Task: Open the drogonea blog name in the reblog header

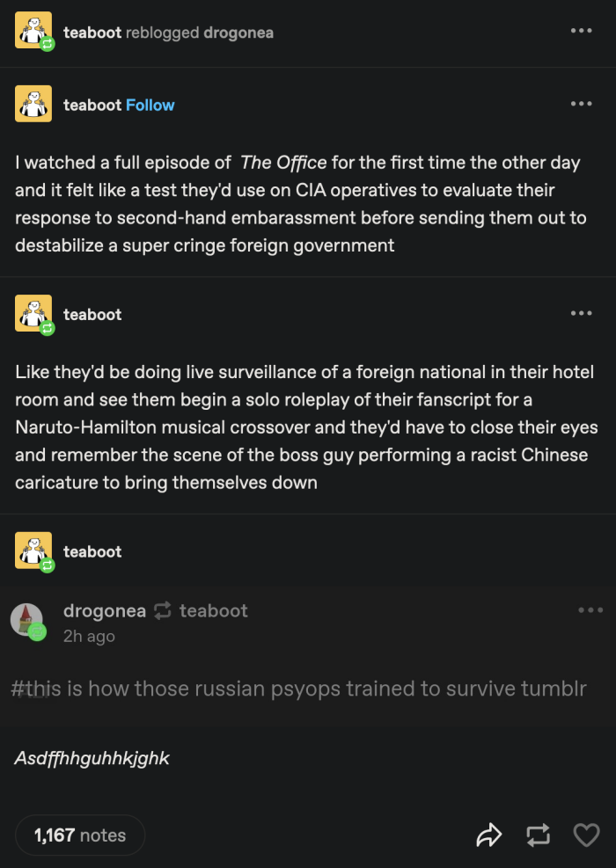Action: point(238,33)
